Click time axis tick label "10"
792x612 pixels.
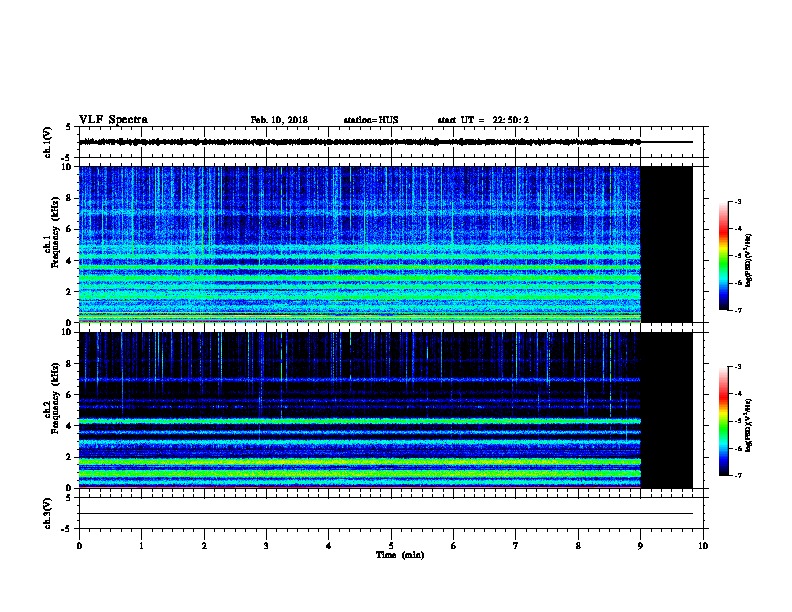(x=703, y=546)
